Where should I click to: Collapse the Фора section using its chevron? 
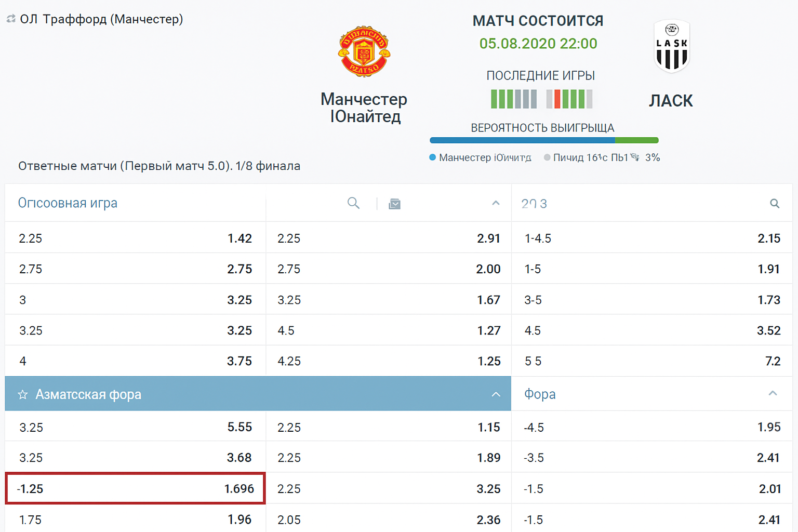click(773, 393)
